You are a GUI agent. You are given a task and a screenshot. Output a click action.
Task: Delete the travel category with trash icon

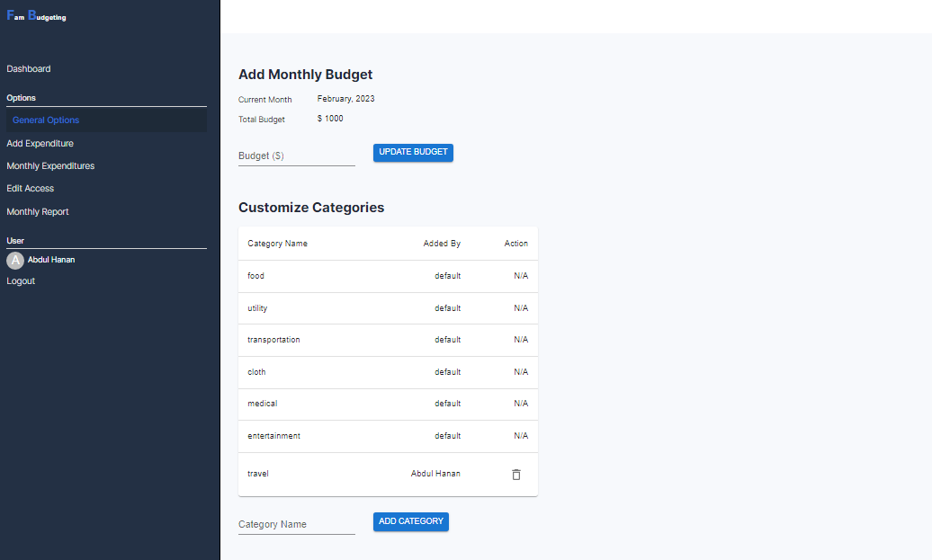pos(516,475)
